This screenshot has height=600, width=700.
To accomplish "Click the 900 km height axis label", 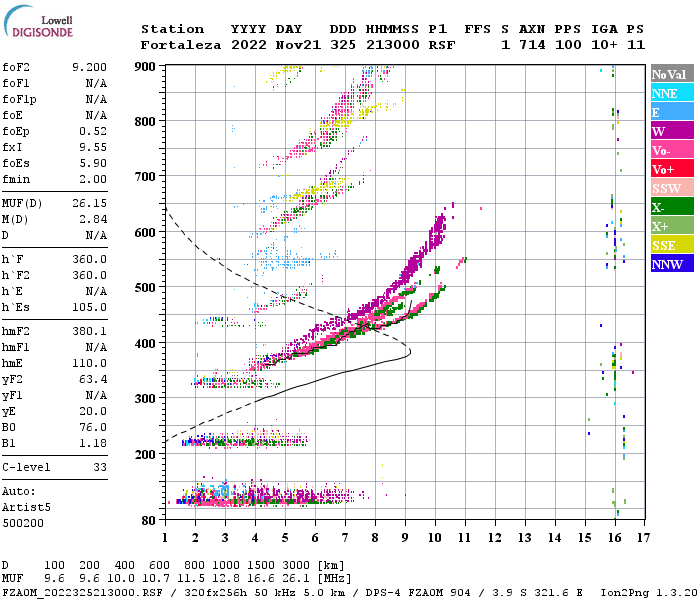I will 145,67.
